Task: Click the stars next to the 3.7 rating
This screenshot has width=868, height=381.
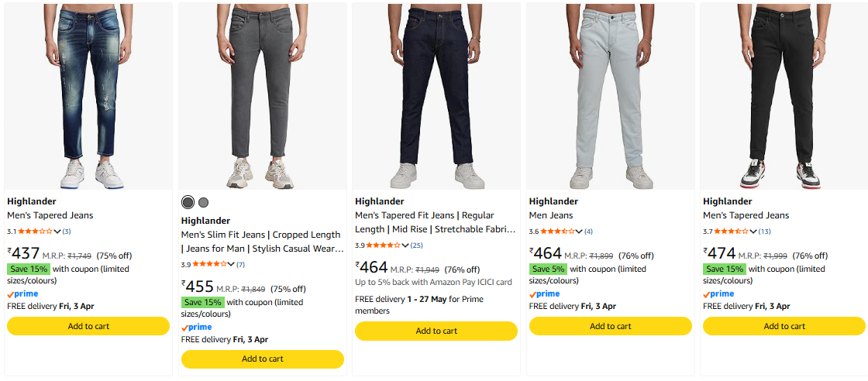Action: point(731,232)
